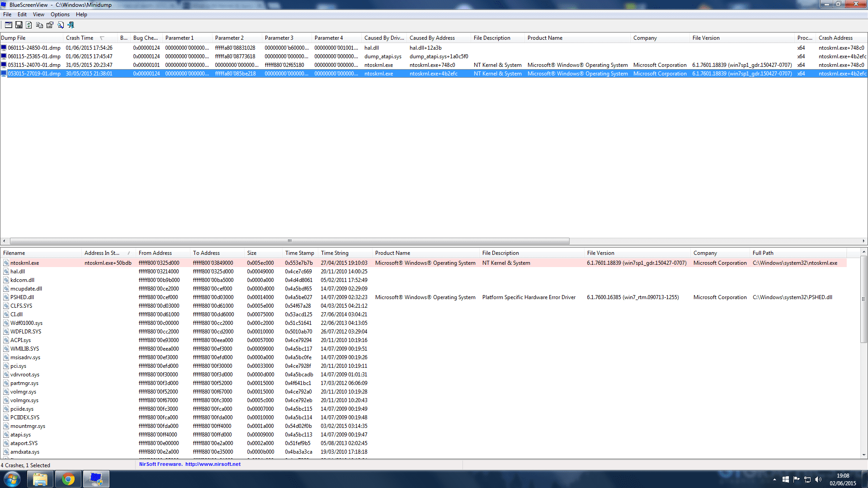This screenshot has width=868, height=488.
Task: Open the Options menu
Action: [x=60, y=14]
